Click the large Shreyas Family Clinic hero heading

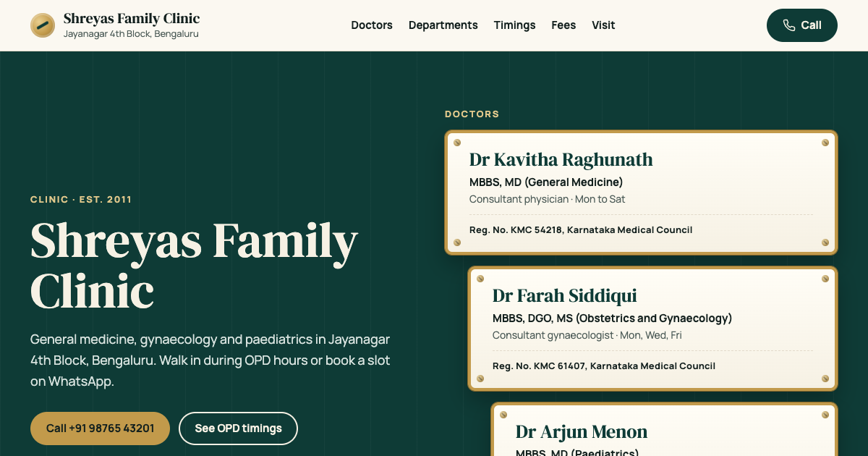[194, 266]
